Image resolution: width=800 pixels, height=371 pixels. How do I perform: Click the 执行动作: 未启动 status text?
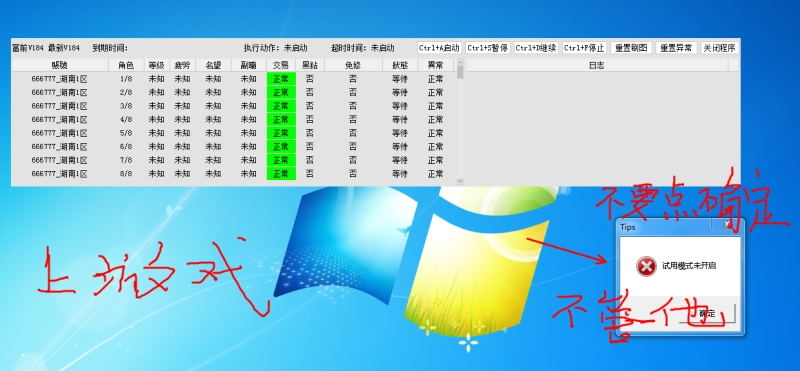[276, 48]
